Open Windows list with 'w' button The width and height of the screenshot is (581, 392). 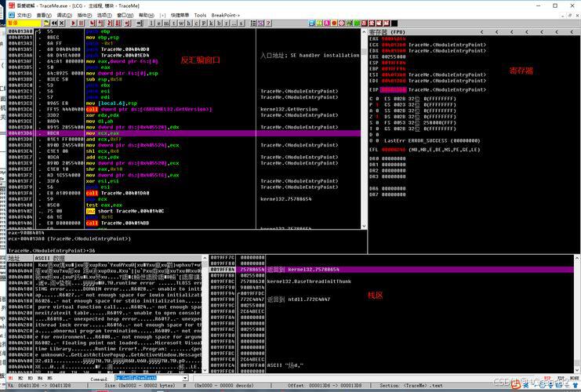pos(181,23)
